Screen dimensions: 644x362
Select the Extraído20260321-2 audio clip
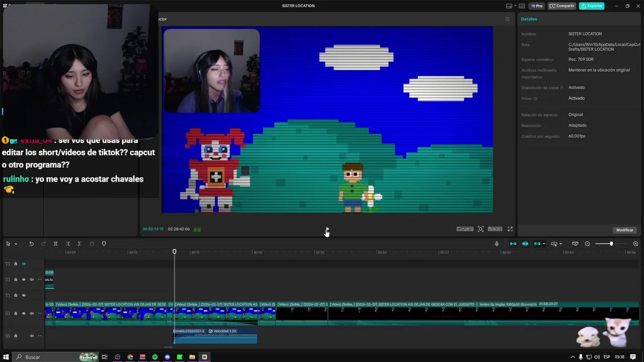(215, 336)
